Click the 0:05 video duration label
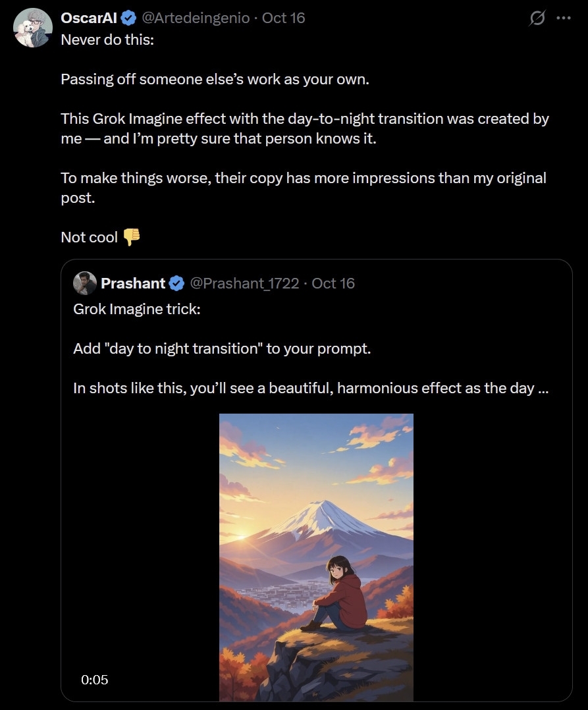This screenshot has width=588, height=710. 94,680
